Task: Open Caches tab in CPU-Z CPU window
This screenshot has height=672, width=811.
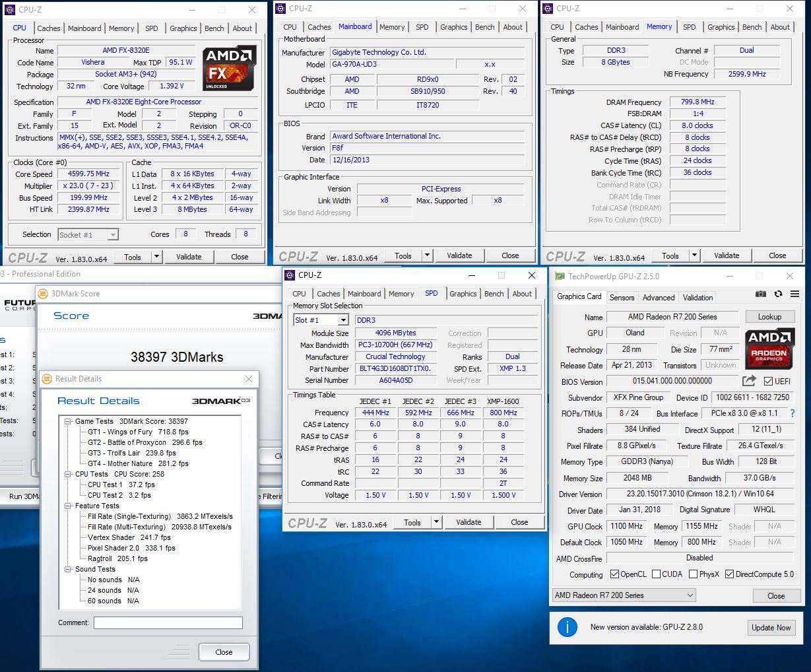Action: coord(48,28)
